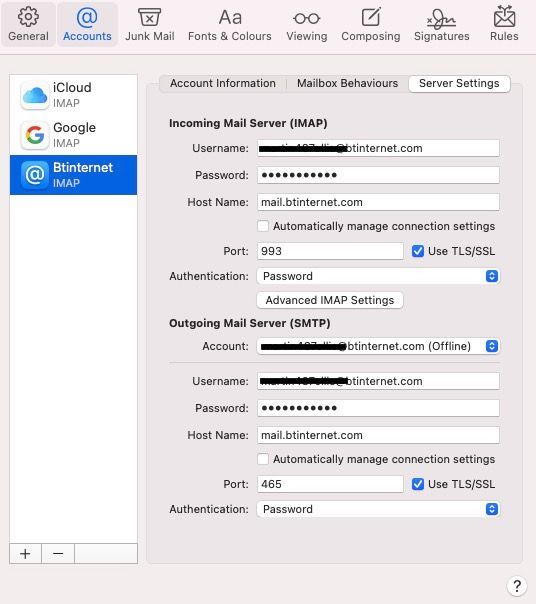Enable automatic connection settings for outgoing server
Image resolution: width=536 pixels, height=604 pixels.
263,459
